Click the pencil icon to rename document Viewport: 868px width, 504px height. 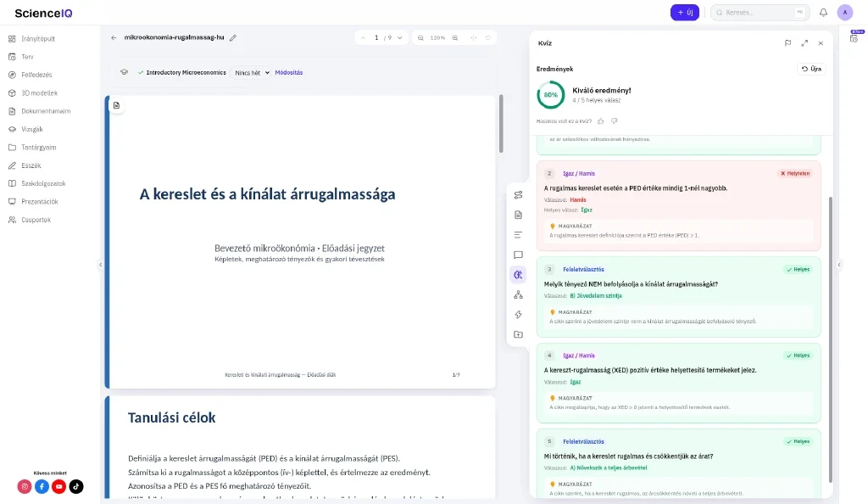pyautogui.click(x=233, y=37)
